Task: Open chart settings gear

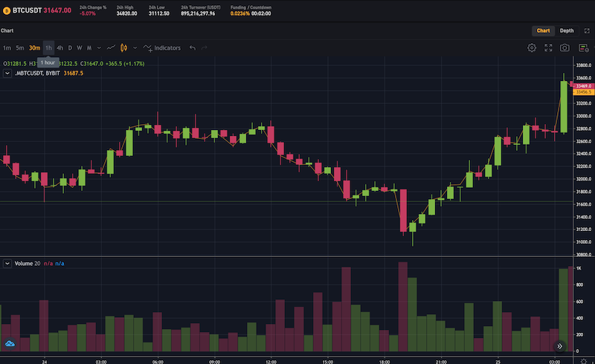Action: [533, 48]
